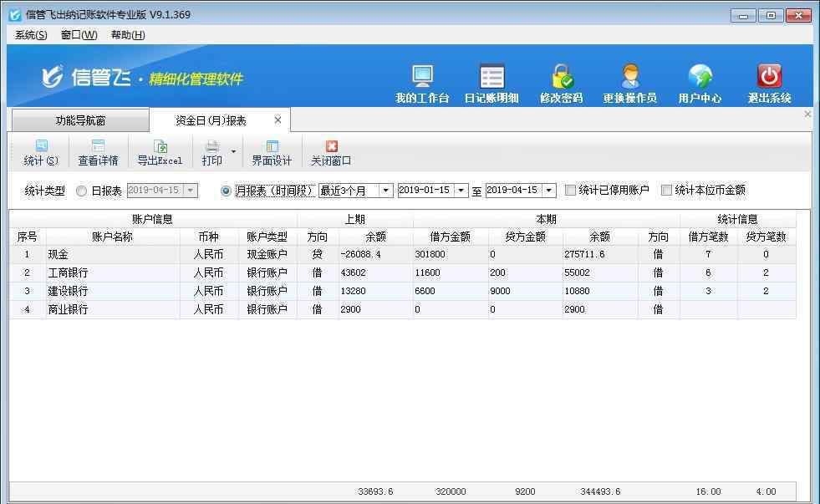Maximize the application window
The height and width of the screenshot is (504, 820).
771,16
